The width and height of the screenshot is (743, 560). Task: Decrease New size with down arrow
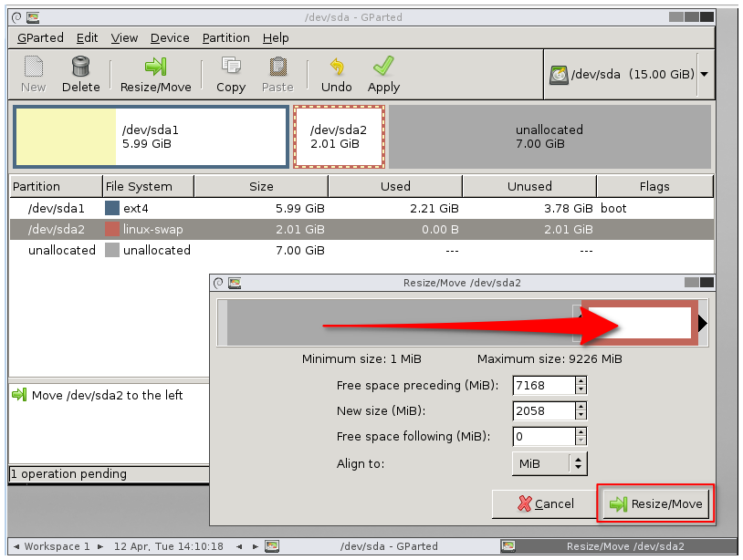(581, 415)
